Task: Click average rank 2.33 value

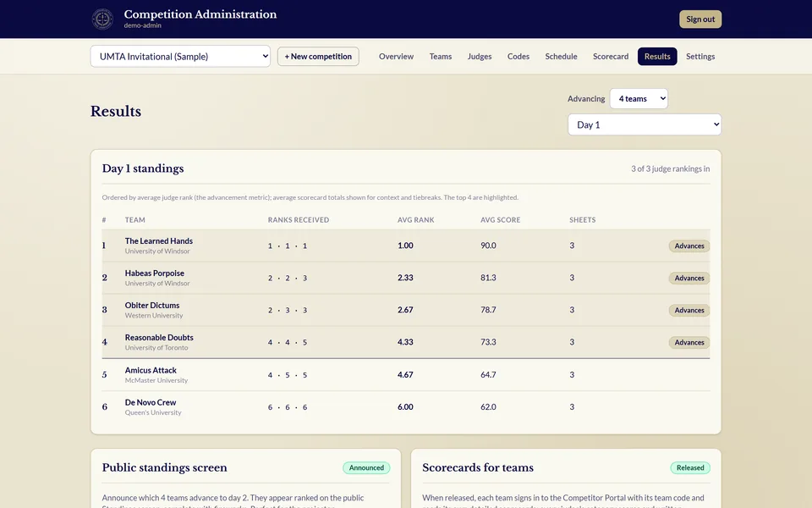Action: tap(405, 278)
